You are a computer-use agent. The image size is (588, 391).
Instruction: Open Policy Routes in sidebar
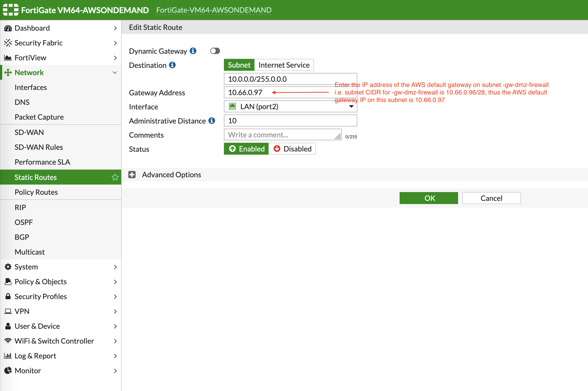tap(36, 192)
